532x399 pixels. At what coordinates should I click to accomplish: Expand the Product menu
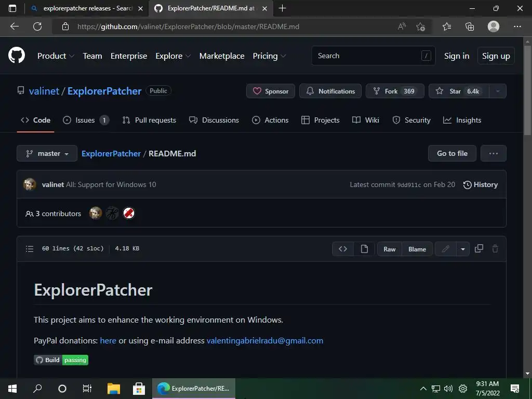pos(56,56)
